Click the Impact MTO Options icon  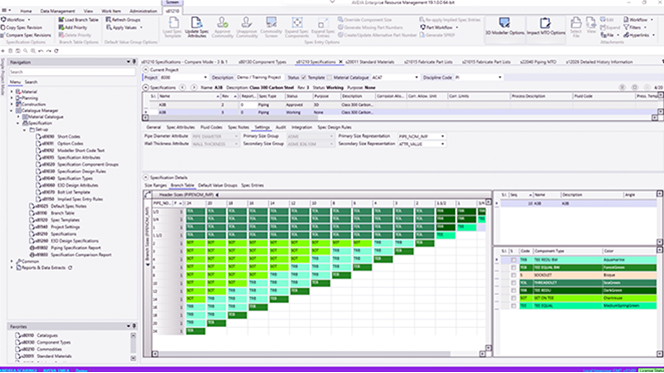click(x=545, y=27)
